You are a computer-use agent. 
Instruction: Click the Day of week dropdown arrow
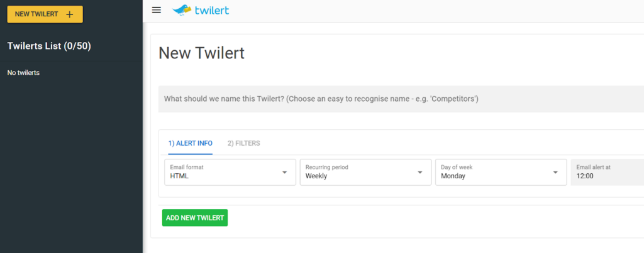tap(555, 172)
